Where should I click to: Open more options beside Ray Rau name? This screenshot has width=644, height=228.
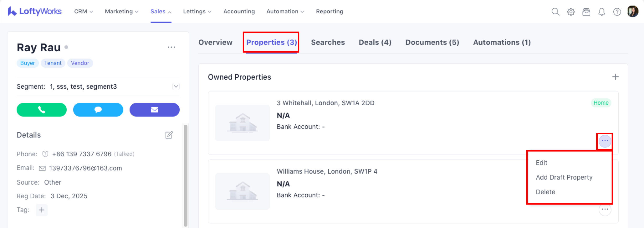(x=171, y=47)
